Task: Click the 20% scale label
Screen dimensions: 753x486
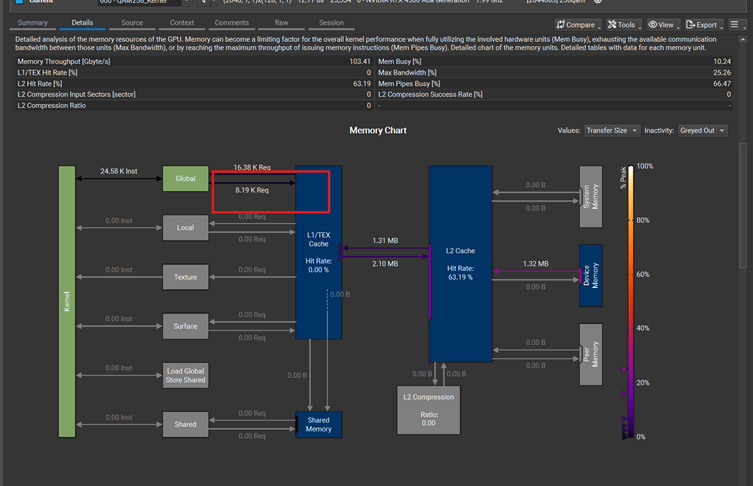Action: pos(643,383)
